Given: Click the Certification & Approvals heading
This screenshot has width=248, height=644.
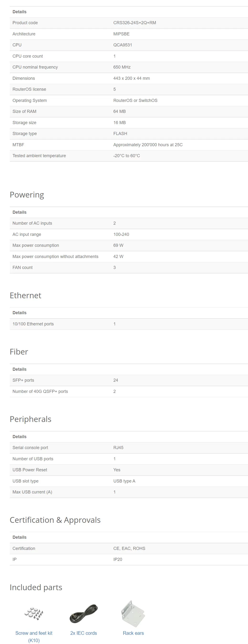Looking at the screenshot, I should click(55, 520).
